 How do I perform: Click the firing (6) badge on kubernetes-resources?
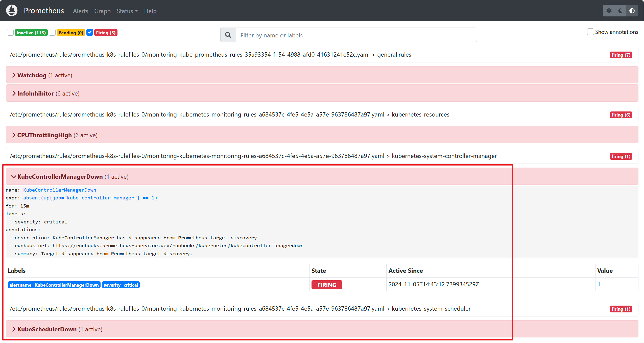pyautogui.click(x=621, y=115)
